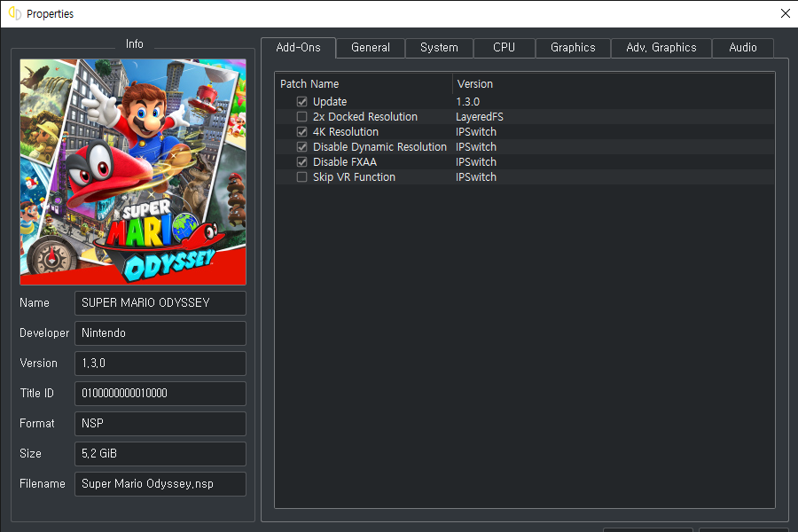Click the IPSwitch cell of Disable FXAA
This screenshot has width=798, height=532.
[x=476, y=162]
